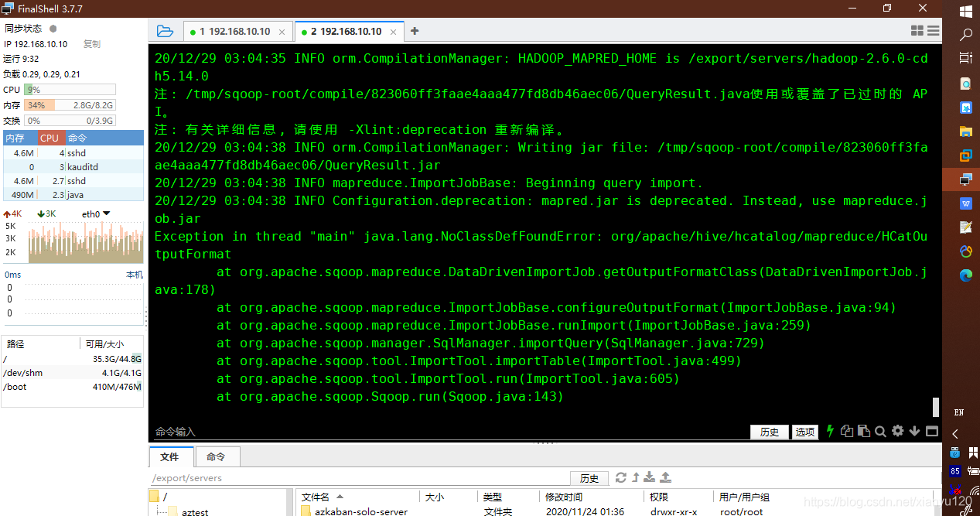Click the download file icon
The image size is (980, 516).
click(x=650, y=477)
